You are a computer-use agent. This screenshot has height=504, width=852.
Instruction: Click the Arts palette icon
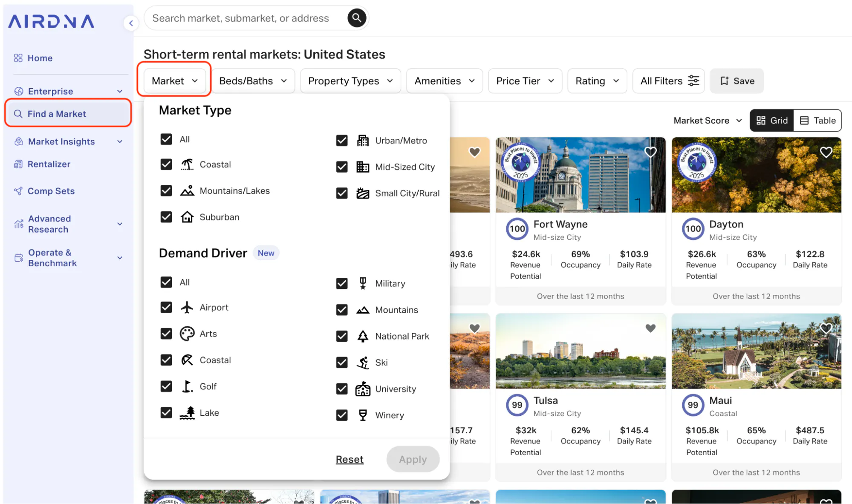pos(187,334)
